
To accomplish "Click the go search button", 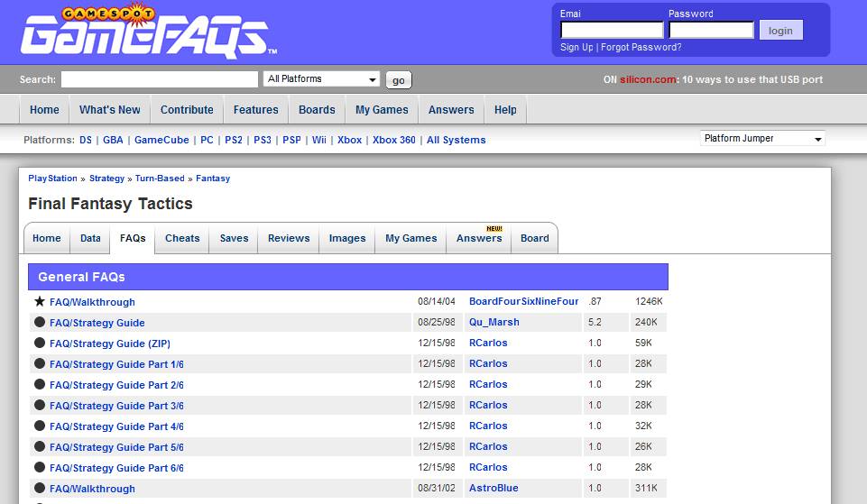I will point(398,80).
